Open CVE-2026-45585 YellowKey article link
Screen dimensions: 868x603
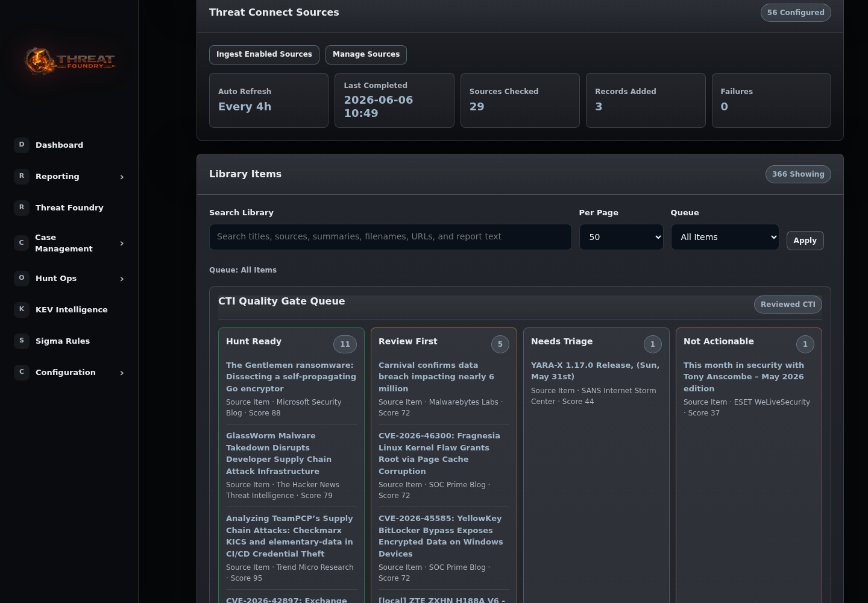click(x=441, y=536)
